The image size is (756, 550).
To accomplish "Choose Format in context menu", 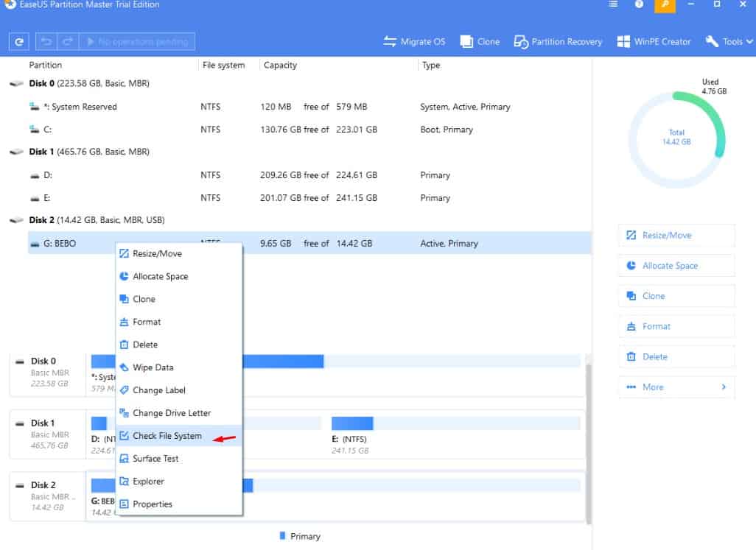I will tap(179, 322).
